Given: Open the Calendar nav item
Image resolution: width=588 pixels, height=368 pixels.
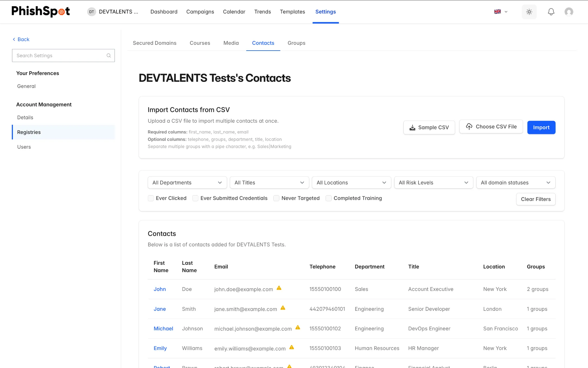Looking at the screenshot, I should click(x=234, y=12).
